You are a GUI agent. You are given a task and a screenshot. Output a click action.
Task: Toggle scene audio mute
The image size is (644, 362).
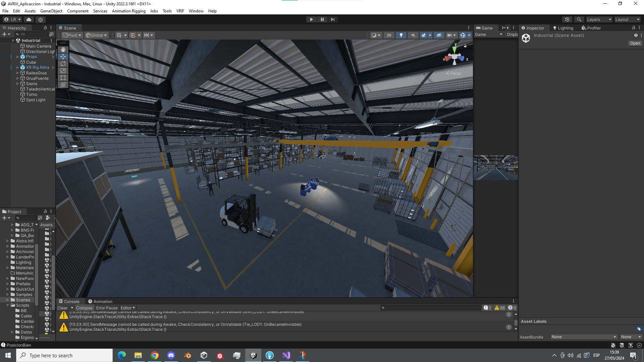pos(413,35)
